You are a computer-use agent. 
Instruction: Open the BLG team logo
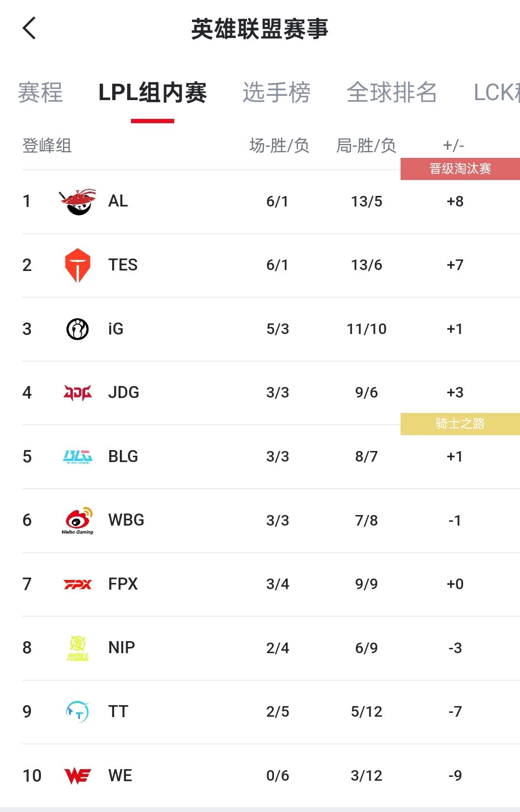[x=78, y=456]
